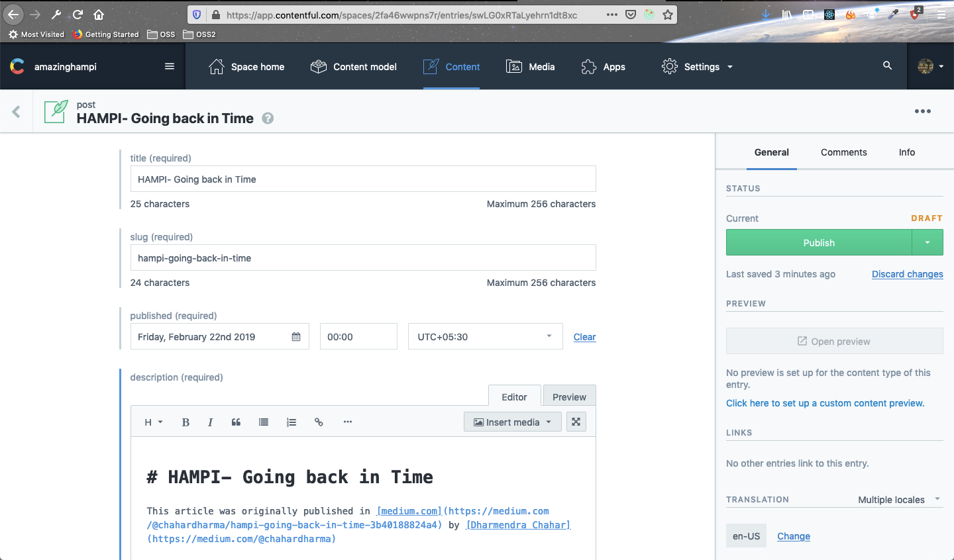Focus the title input field

click(x=363, y=179)
